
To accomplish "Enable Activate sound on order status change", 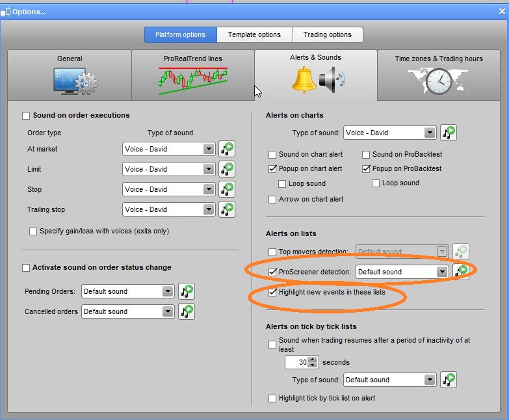I will coord(26,268).
